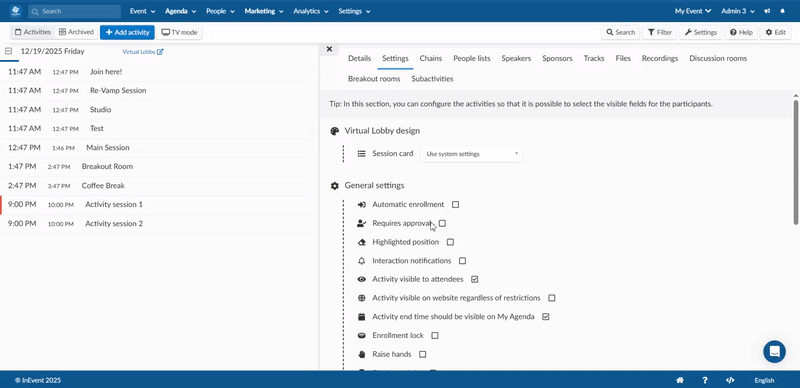
Task: Click the Edit button
Action: point(776,32)
